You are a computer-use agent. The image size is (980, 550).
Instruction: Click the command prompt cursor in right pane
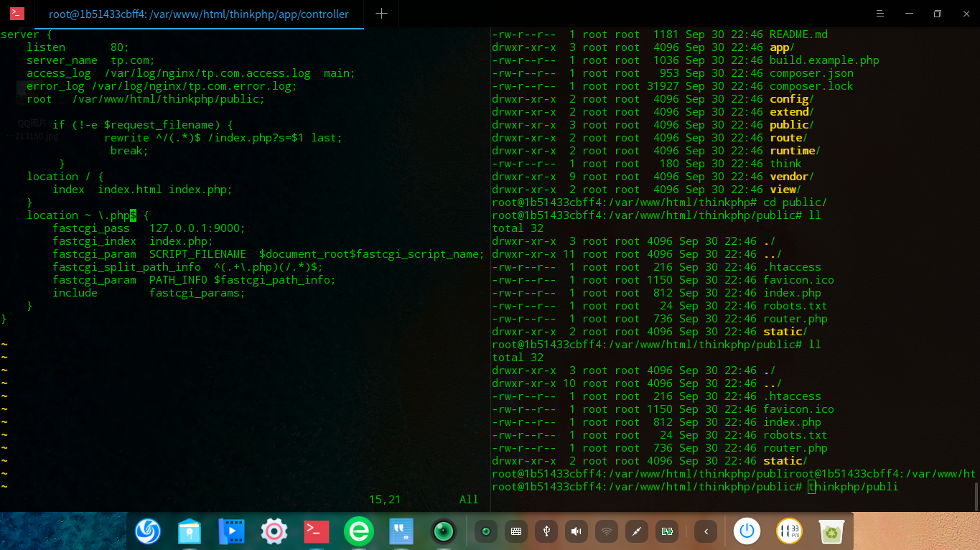click(x=812, y=487)
